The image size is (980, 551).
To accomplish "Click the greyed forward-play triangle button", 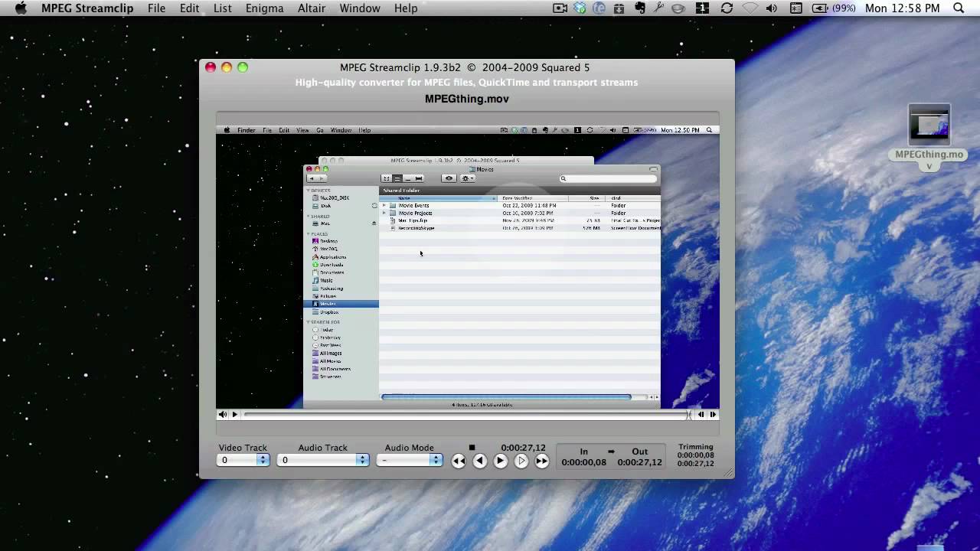I will click(x=521, y=461).
